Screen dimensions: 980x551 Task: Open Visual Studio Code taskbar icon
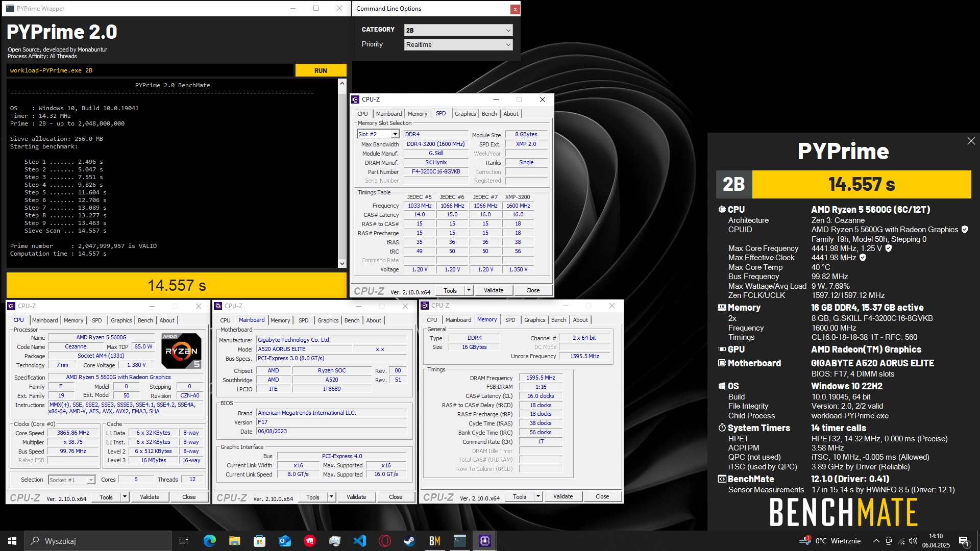click(x=359, y=541)
